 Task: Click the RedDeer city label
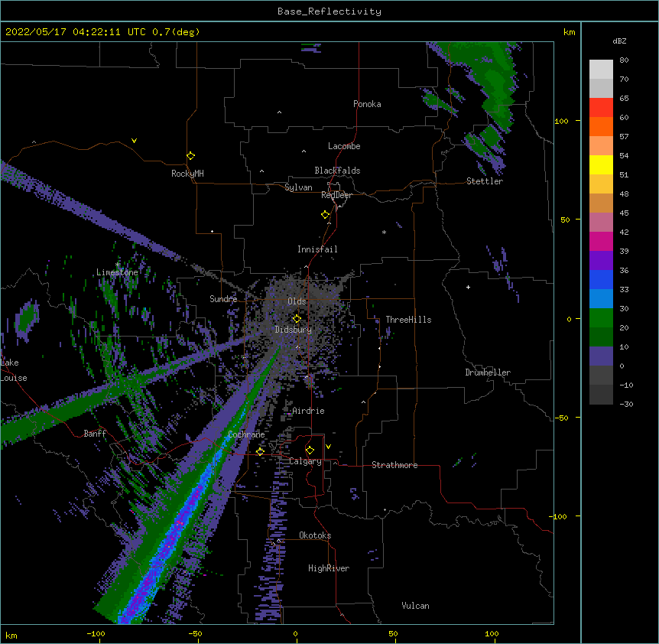336,195
